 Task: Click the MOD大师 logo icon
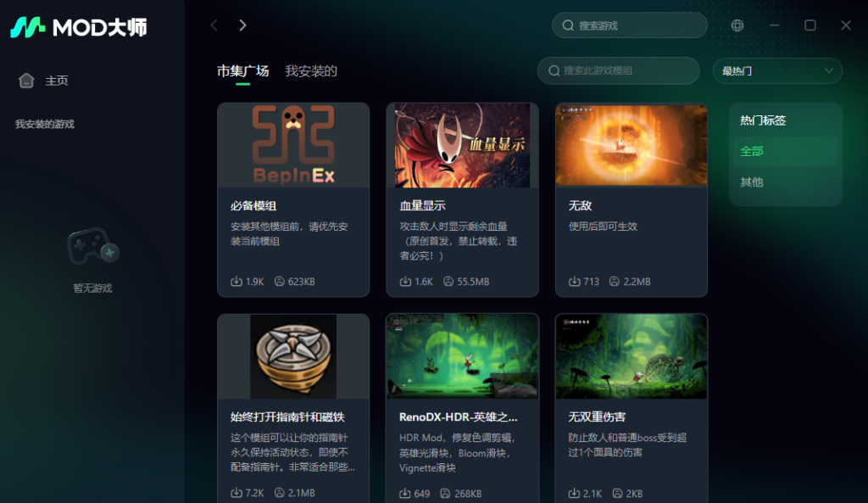pos(28,27)
